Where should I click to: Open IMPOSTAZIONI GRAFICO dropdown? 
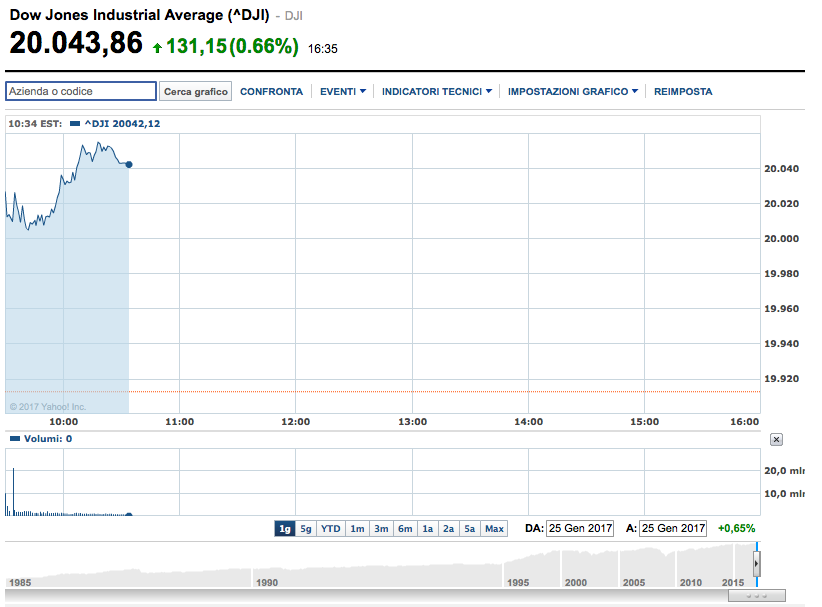click(x=572, y=92)
